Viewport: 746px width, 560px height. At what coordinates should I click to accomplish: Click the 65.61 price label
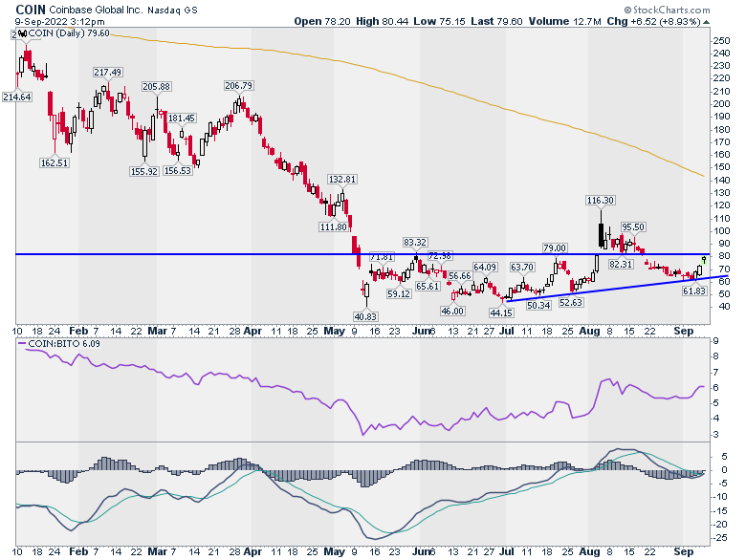(428, 286)
